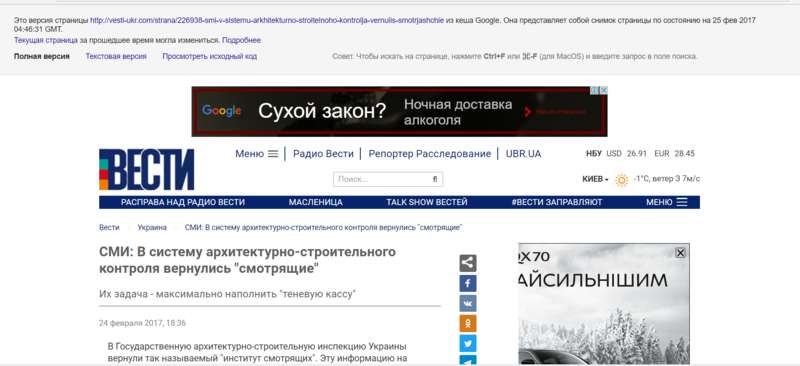Click the article headline about смотрящие

(x=247, y=260)
